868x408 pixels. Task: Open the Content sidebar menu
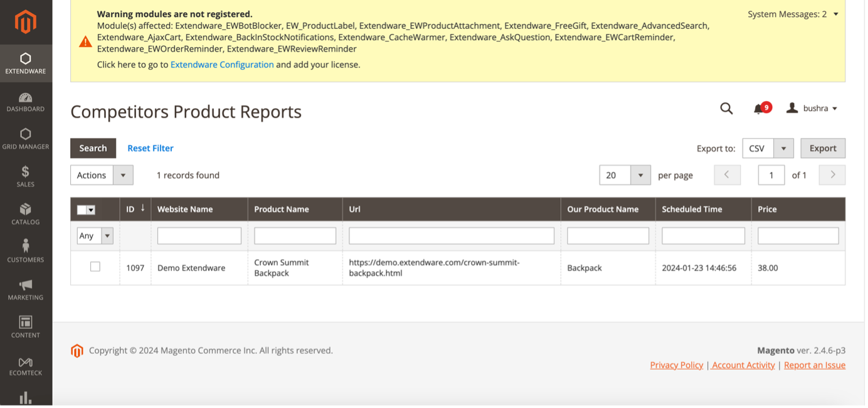tap(26, 328)
